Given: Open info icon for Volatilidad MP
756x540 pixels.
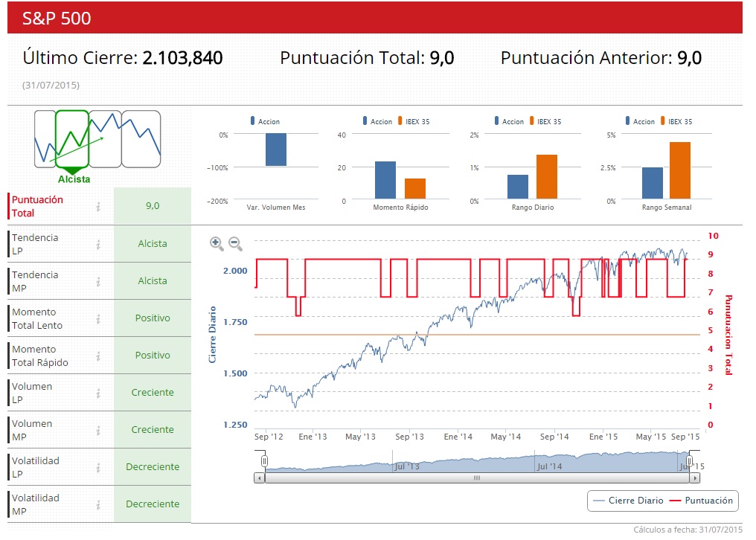Looking at the screenshot, I should [98, 505].
